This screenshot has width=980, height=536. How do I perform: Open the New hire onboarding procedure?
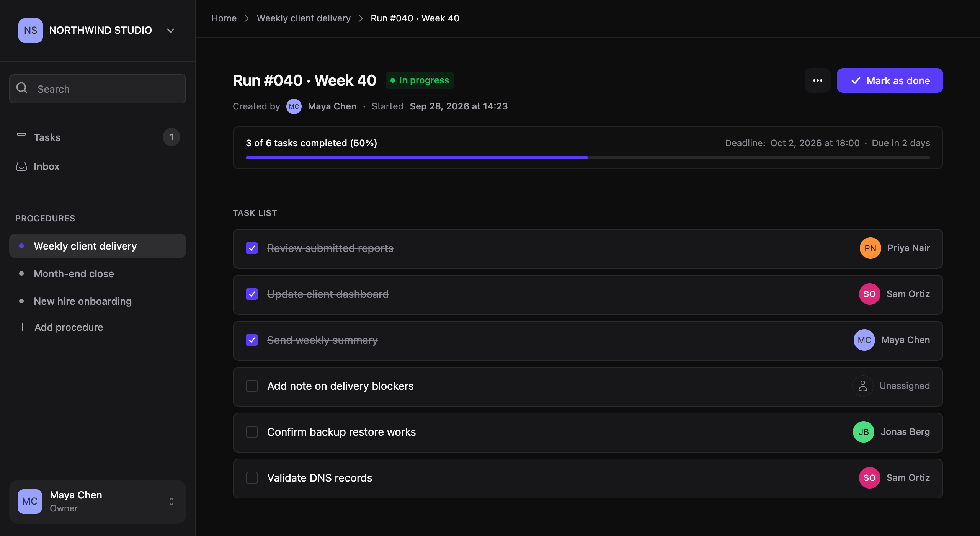98,301
